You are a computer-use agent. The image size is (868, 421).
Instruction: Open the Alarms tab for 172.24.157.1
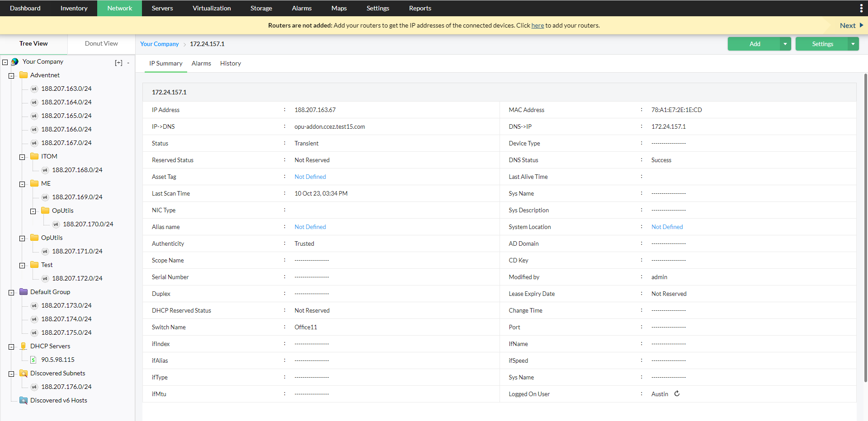[201, 63]
